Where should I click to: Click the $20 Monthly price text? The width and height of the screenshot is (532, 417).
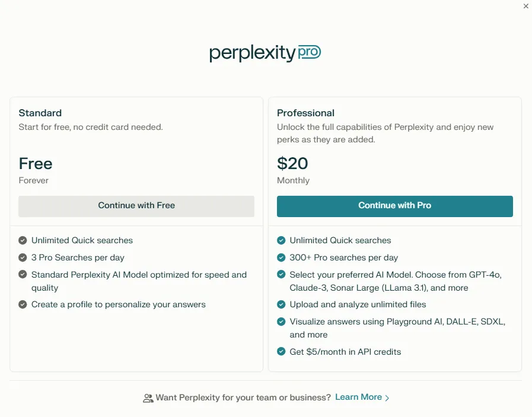293,170
